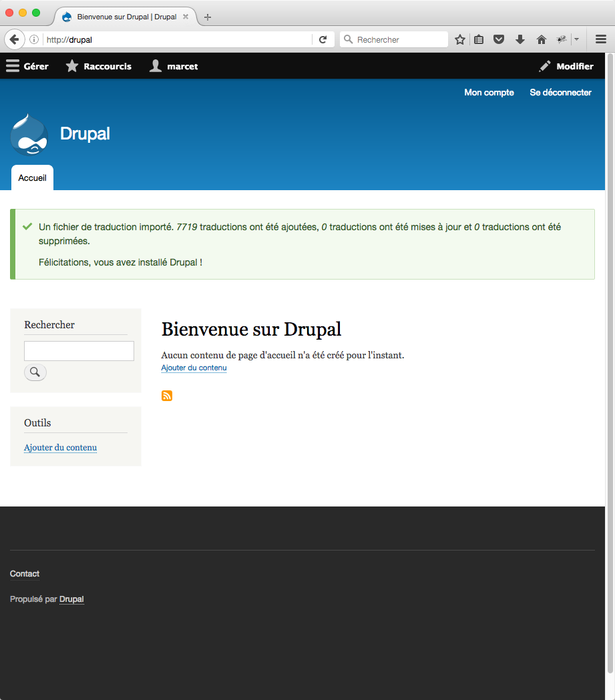Save page to Pocket icon
This screenshot has height=700, width=615.
499,40
